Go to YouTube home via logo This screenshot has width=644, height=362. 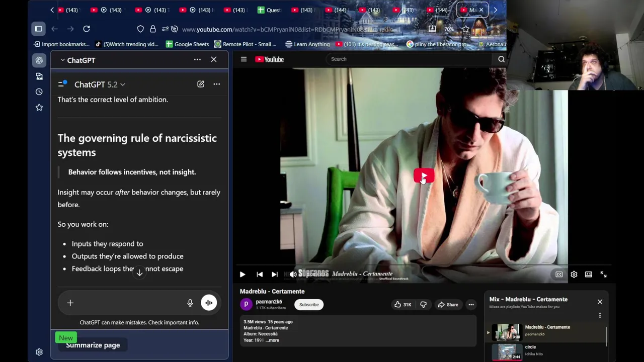[x=270, y=59]
